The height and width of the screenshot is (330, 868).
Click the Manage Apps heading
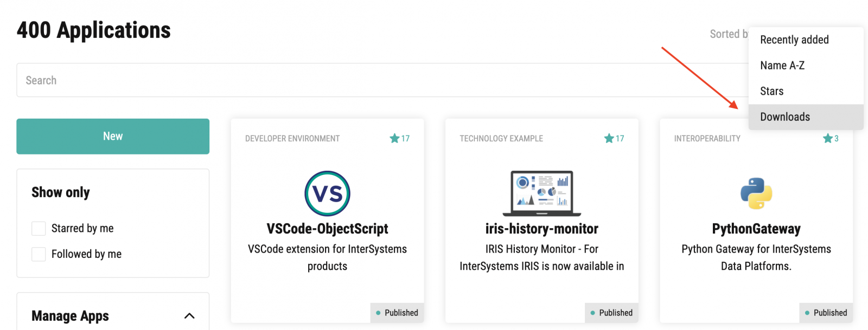(x=70, y=316)
